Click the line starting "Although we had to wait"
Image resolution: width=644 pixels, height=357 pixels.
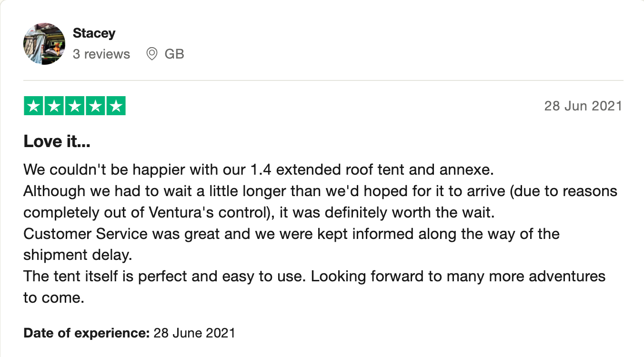(x=320, y=191)
